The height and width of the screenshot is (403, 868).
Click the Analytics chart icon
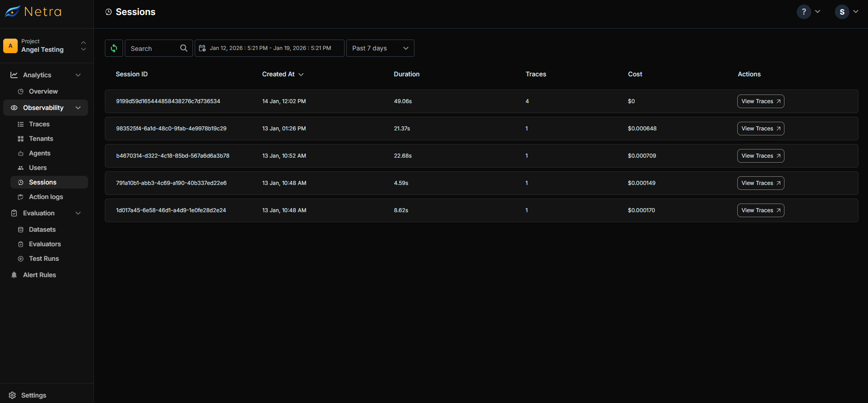point(14,75)
